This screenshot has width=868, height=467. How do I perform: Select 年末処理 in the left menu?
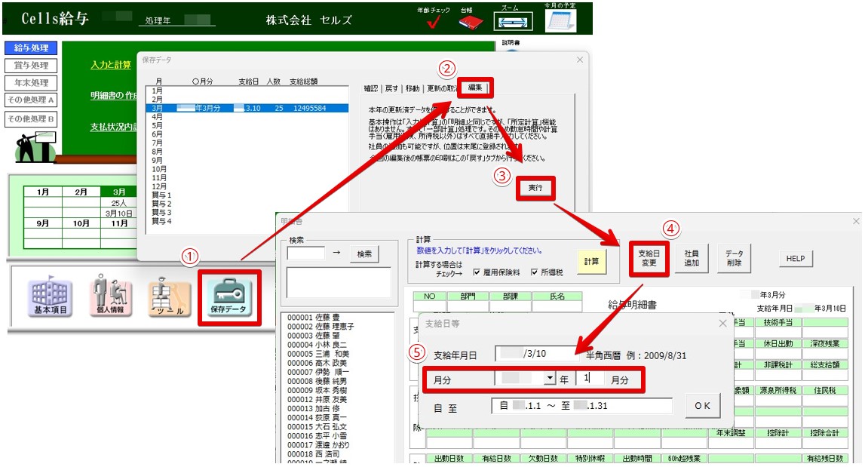[31, 82]
